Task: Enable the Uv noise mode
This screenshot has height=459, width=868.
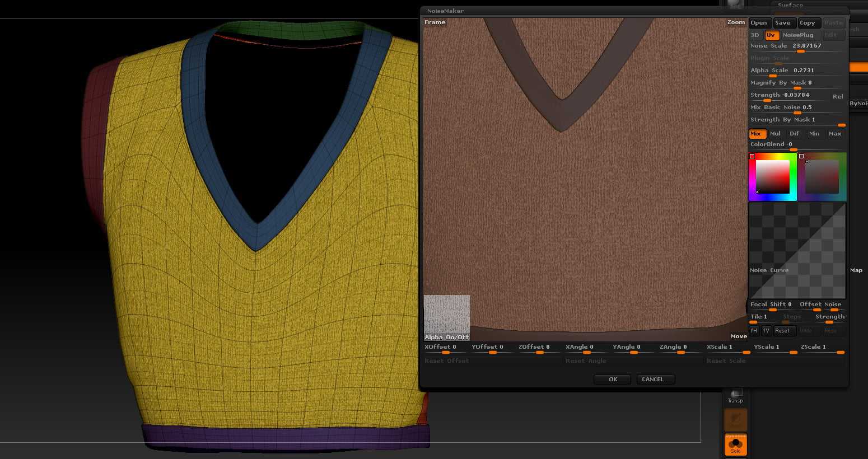Action: tap(771, 35)
